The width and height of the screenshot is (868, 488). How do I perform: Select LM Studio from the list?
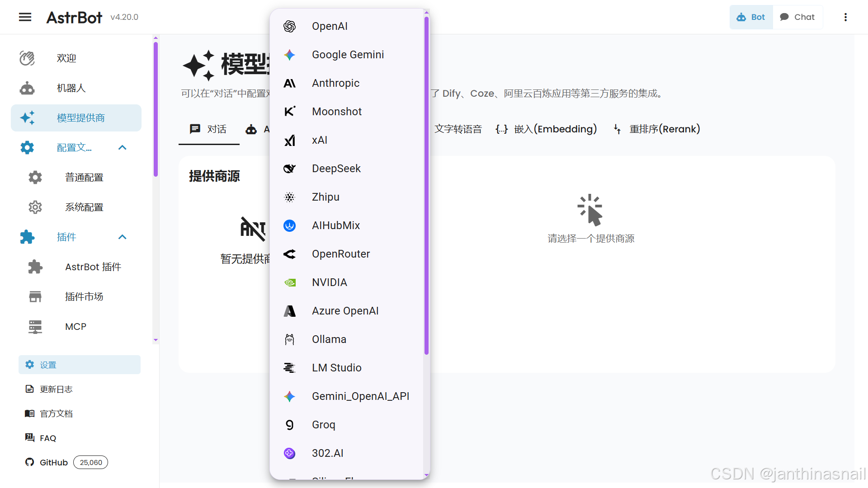pyautogui.click(x=346, y=368)
